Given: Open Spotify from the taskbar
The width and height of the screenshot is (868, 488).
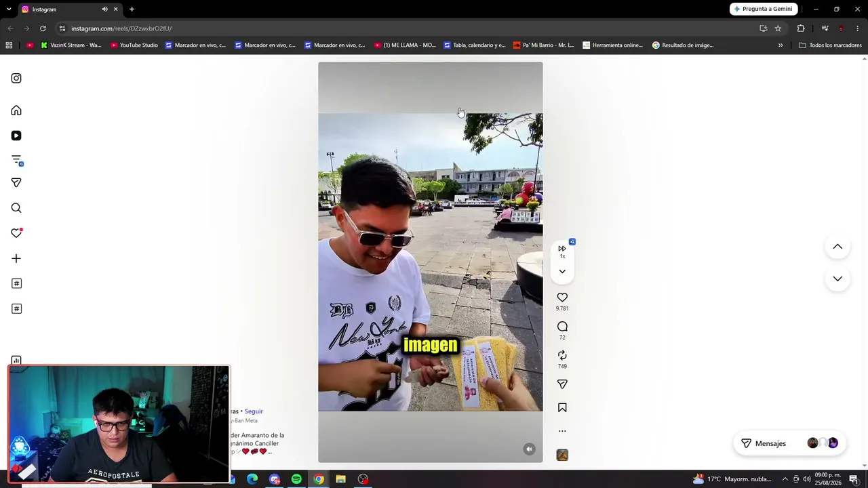Looking at the screenshot, I should click(296, 479).
